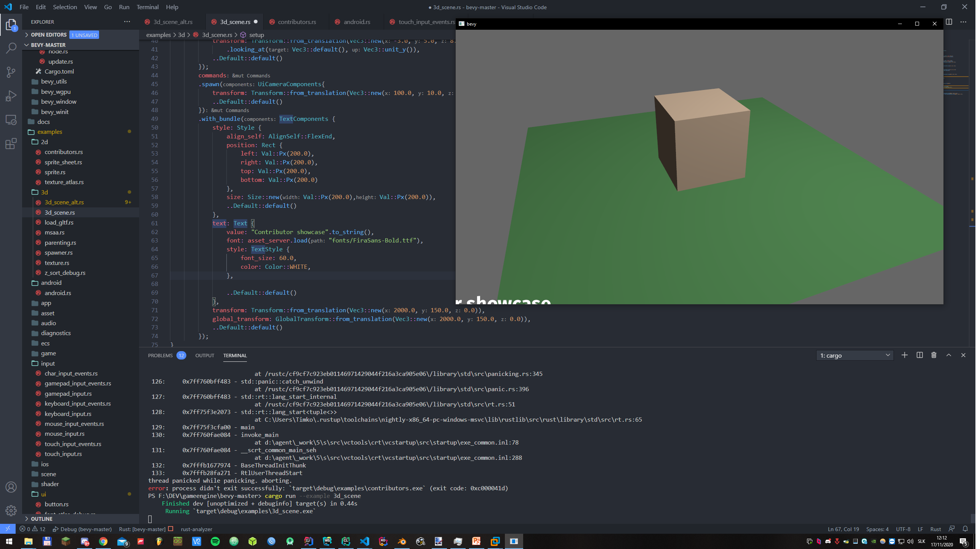980x549 pixels.
Task: Click the rust-analyzer status bar item
Action: (x=196, y=529)
